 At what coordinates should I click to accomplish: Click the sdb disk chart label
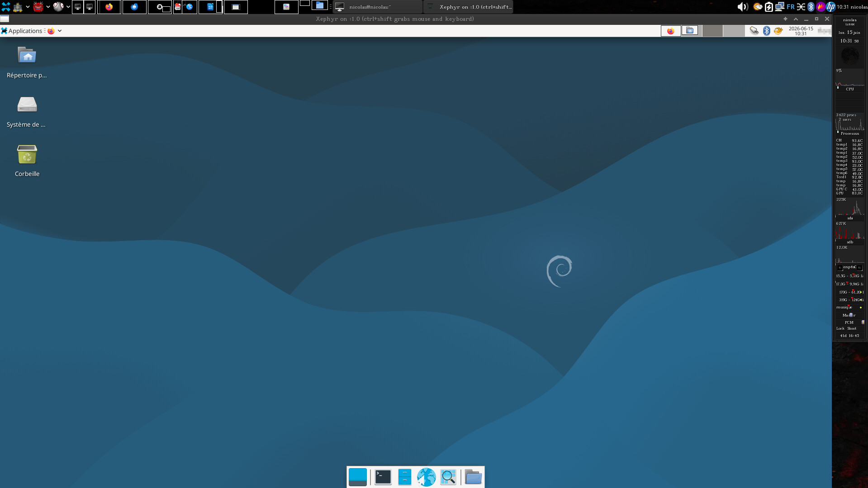(x=850, y=242)
